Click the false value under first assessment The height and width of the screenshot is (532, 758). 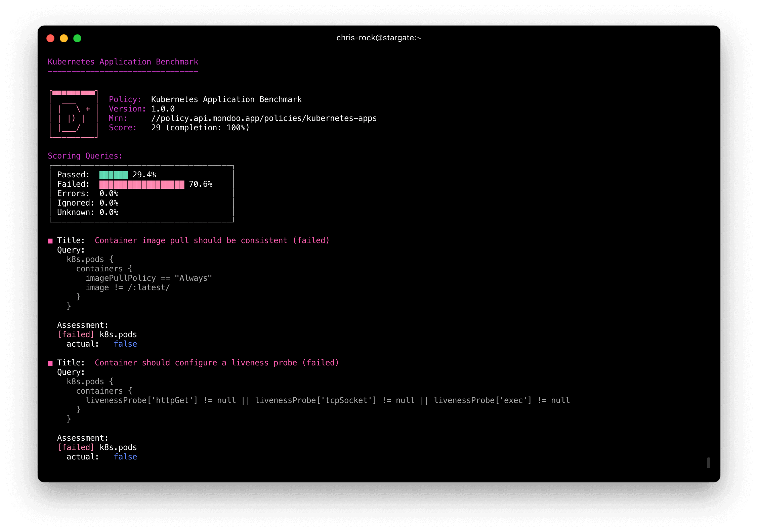coord(125,344)
